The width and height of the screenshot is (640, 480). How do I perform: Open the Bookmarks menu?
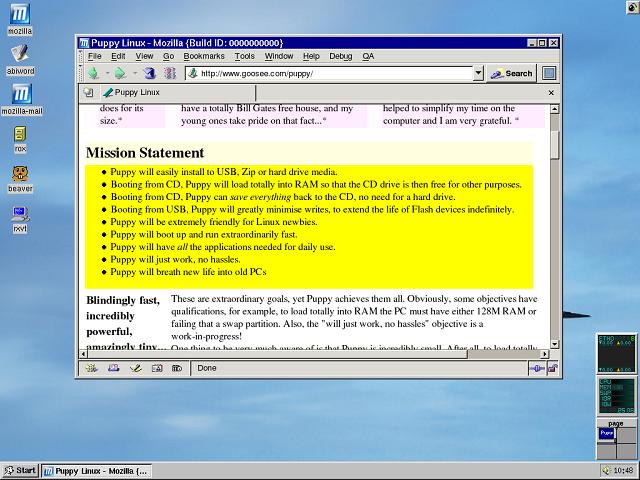[x=204, y=56]
